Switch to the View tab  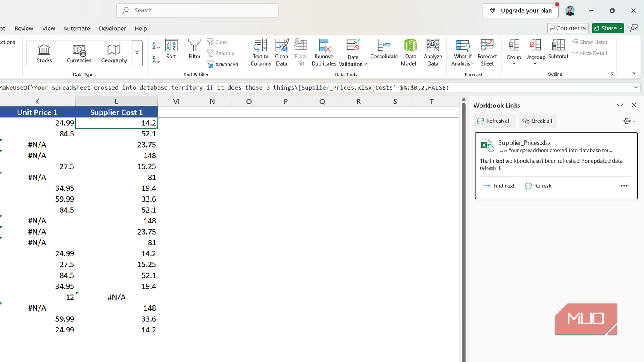click(x=49, y=28)
